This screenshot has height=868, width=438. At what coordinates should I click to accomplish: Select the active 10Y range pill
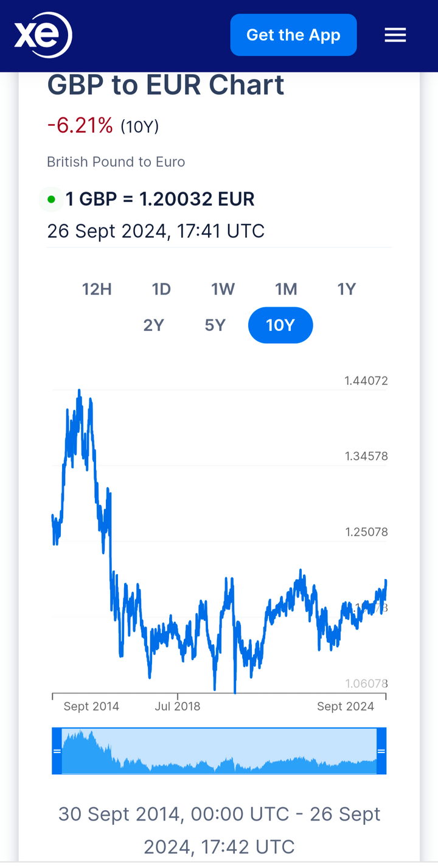(280, 325)
